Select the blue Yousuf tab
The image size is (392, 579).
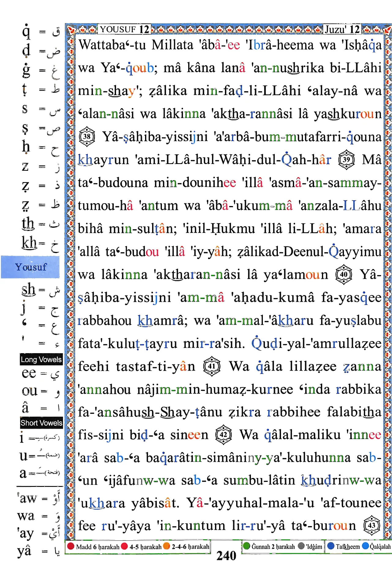click(x=30, y=267)
